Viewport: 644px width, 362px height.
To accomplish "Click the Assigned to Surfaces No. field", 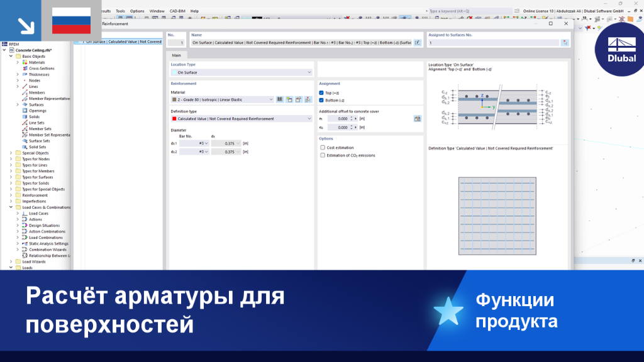I will [493, 43].
